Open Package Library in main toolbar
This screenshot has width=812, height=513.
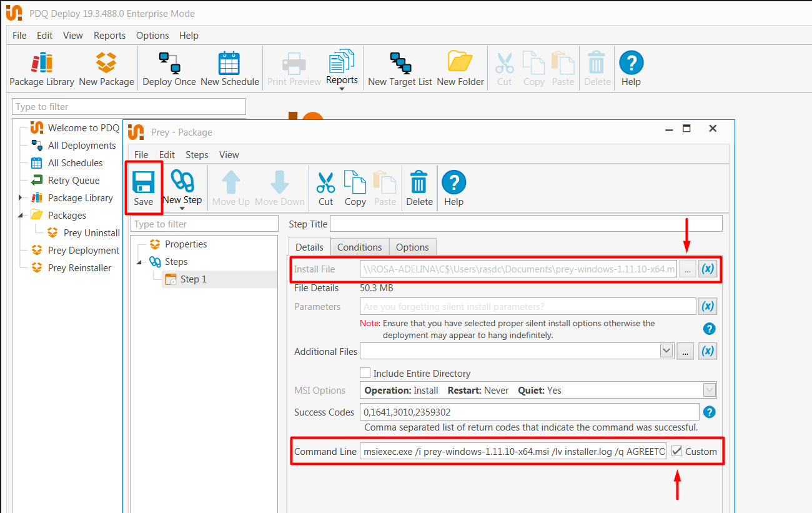(x=42, y=69)
